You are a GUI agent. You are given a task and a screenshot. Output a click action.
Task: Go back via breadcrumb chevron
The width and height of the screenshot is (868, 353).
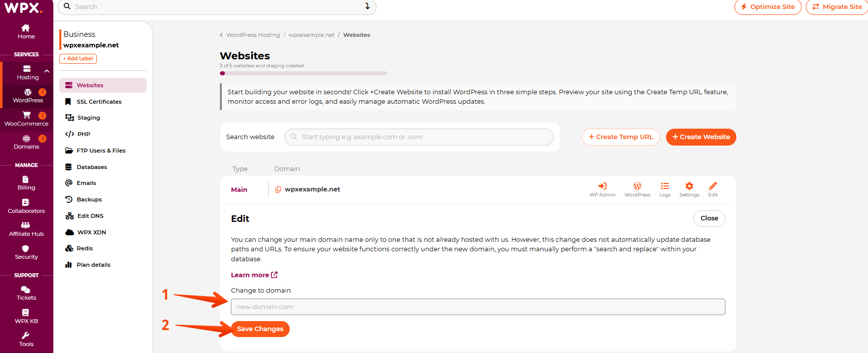[221, 35]
